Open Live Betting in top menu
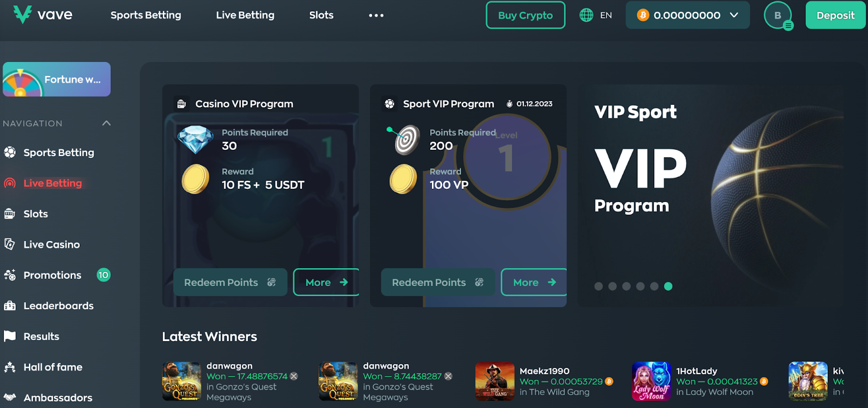The image size is (868, 408). click(245, 15)
